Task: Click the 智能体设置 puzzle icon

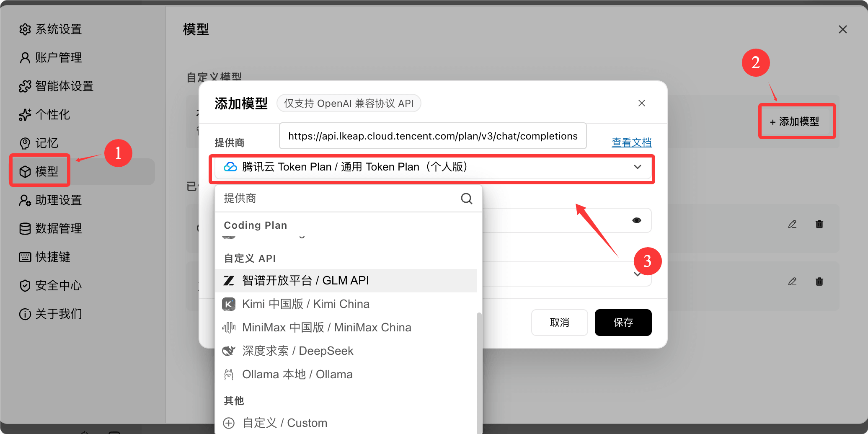Action: click(x=25, y=86)
